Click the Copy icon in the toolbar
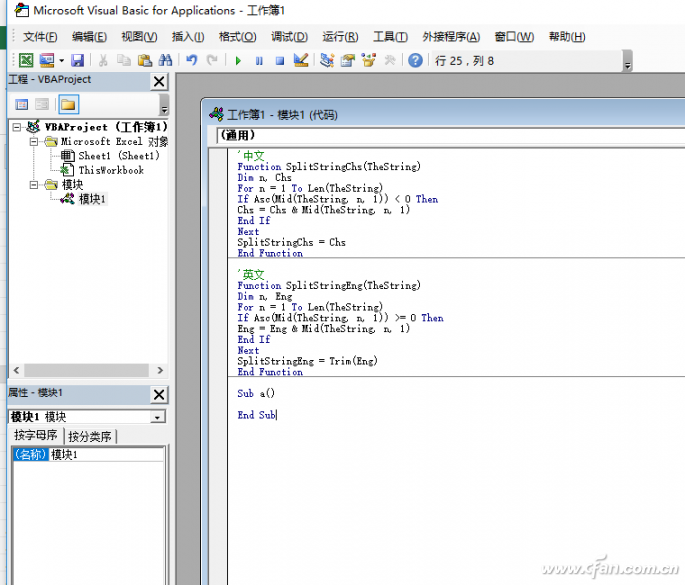The height and width of the screenshot is (585, 685). click(x=124, y=60)
